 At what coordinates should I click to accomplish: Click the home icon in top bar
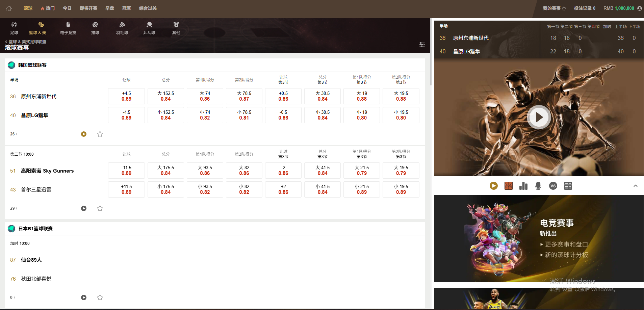click(x=9, y=8)
